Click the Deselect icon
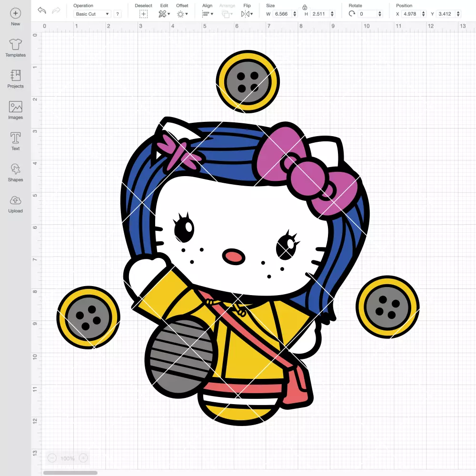 pos(143,14)
